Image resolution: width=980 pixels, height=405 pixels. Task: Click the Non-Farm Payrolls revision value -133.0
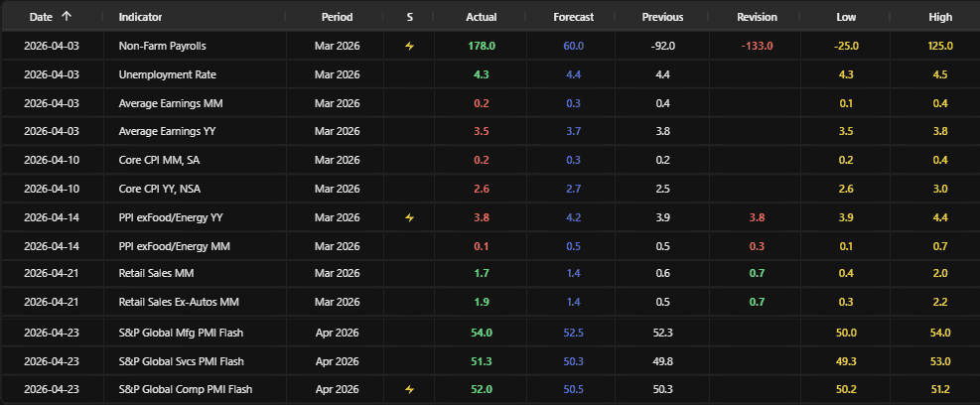[x=757, y=46]
